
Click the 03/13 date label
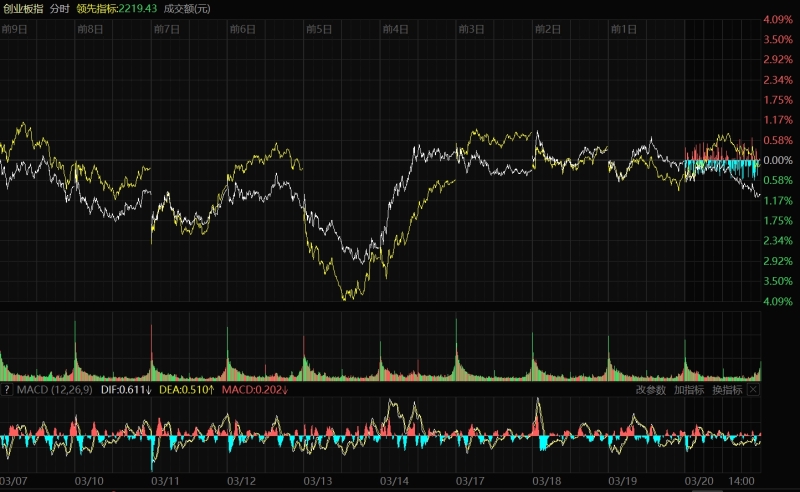pos(318,481)
